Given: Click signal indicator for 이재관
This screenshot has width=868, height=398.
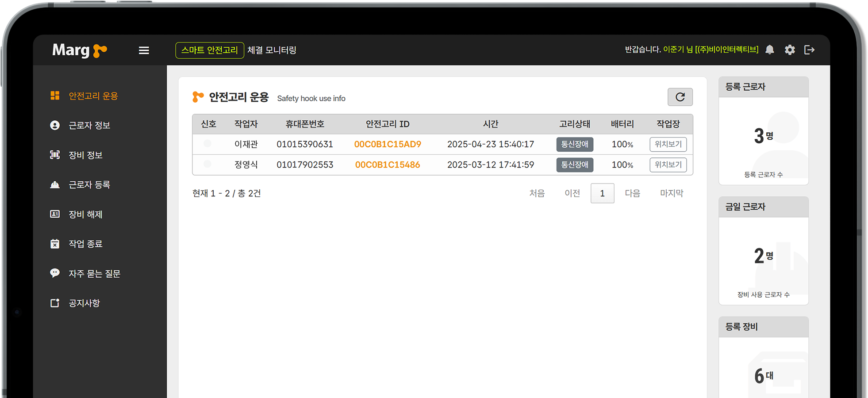Looking at the screenshot, I should point(207,144).
